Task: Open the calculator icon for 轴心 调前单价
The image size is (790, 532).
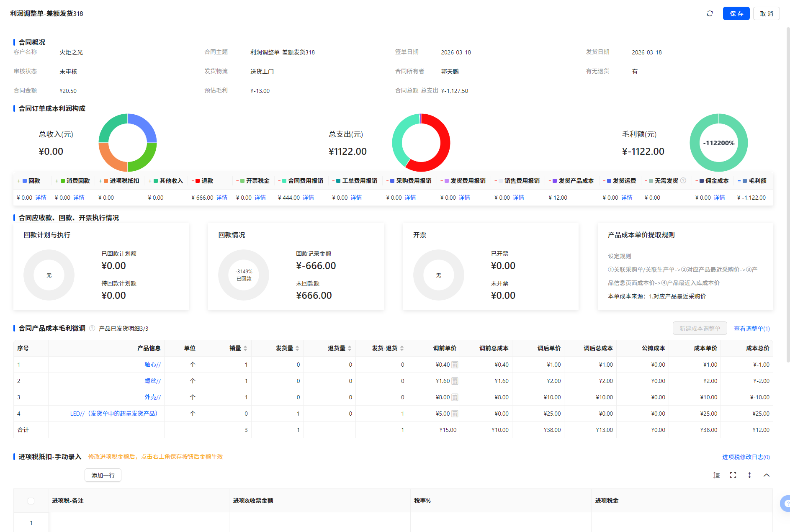Action: (455, 365)
